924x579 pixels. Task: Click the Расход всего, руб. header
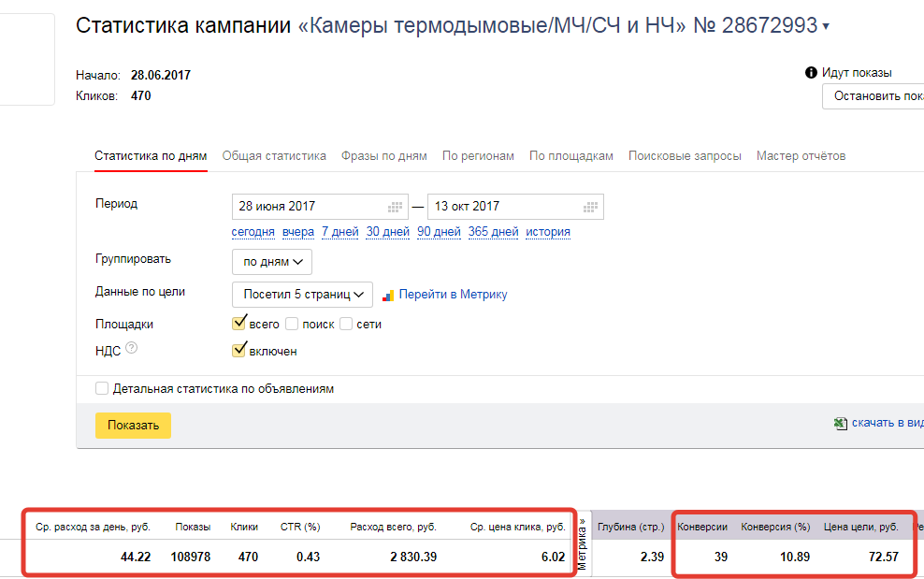coord(393,528)
